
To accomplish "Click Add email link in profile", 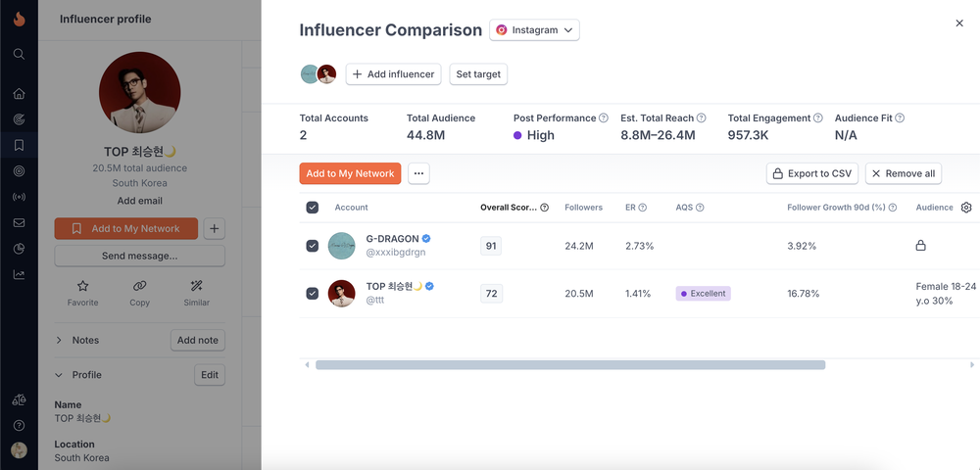I will (139, 201).
